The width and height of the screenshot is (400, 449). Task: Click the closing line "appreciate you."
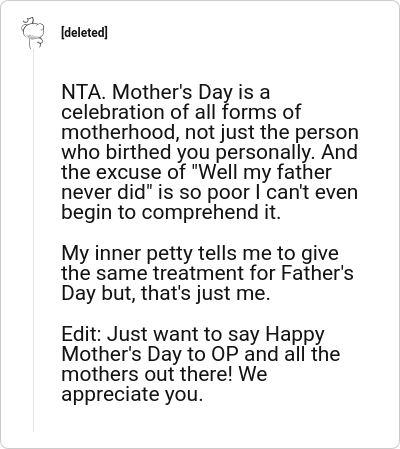pos(132,395)
